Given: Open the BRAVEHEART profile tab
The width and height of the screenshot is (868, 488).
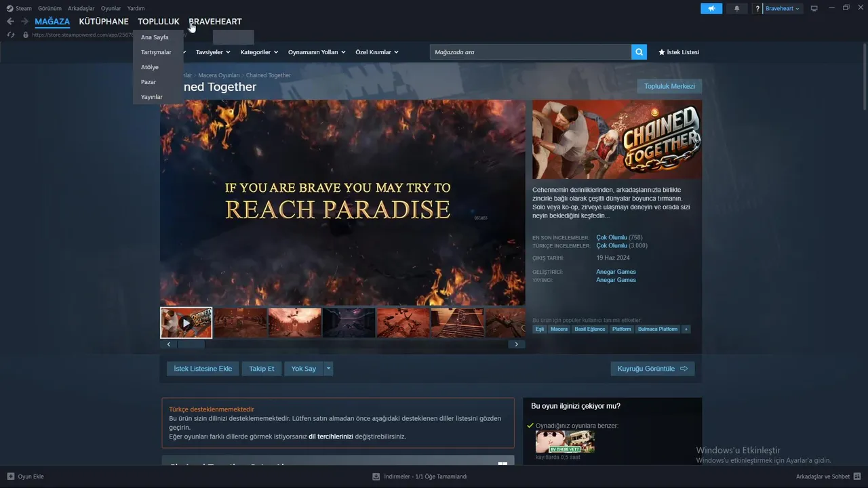Looking at the screenshot, I should pyautogui.click(x=215, y=22).
